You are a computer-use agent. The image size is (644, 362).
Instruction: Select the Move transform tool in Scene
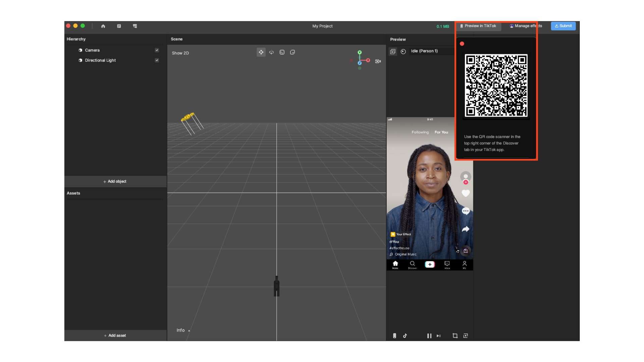[x=261, y=52]
